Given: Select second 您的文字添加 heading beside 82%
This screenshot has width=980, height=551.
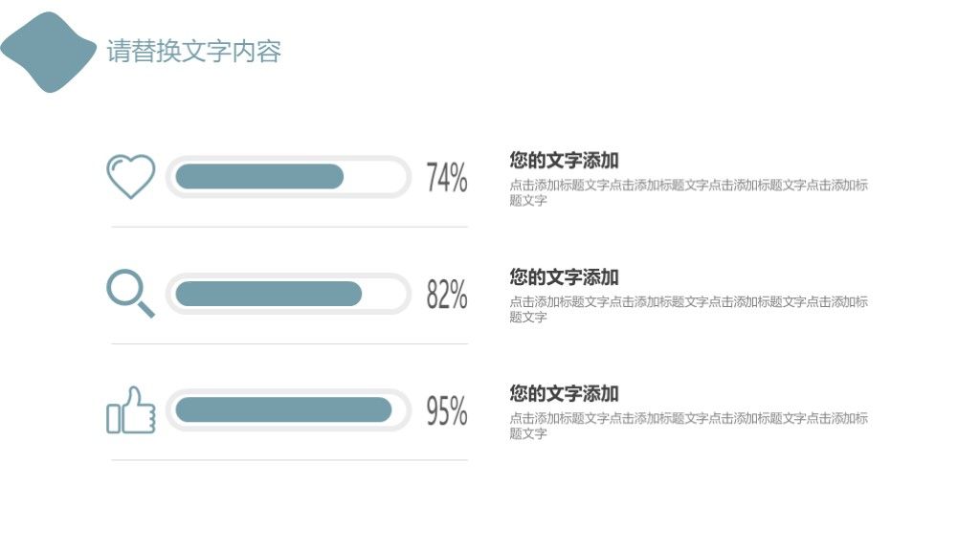Looking at the screenshot, I should click(x=564, y=276).
